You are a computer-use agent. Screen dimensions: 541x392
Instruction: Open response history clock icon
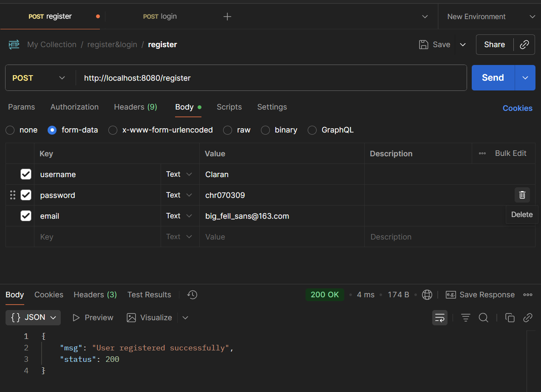(192, 295)
